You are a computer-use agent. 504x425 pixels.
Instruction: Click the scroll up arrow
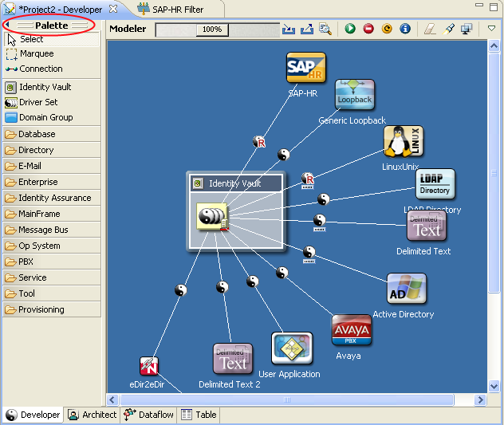494,46
